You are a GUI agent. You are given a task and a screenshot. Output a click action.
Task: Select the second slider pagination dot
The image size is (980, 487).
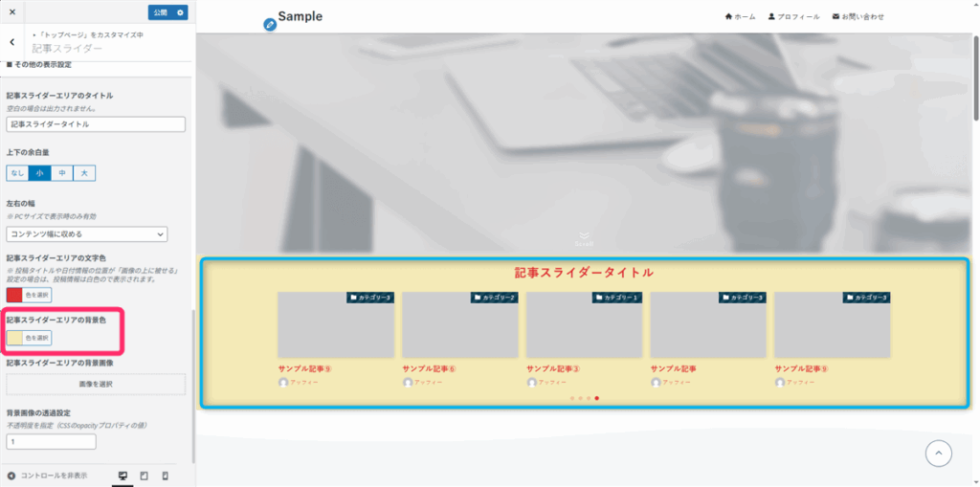pos(581,398)
